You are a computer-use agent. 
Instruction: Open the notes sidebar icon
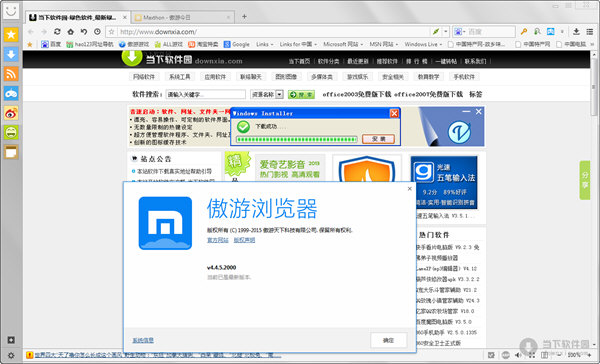click(11, 152)
